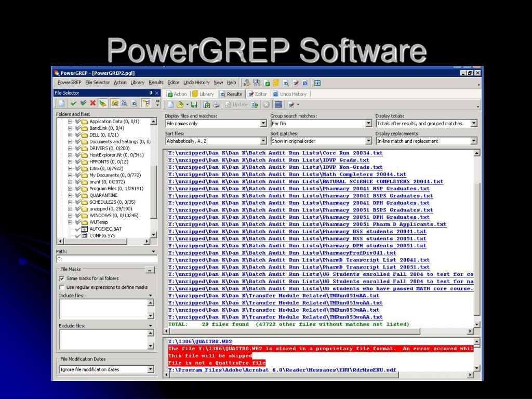Toggle the check mark on CONFIG.SYS
This screenshot has width=532, height=399.
pyautogui.click(x=78, y=235)
